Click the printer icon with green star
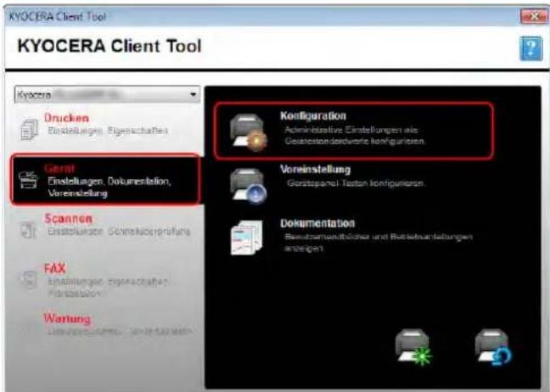Viewport: 550px width, 392px height. tap(413, 348)
